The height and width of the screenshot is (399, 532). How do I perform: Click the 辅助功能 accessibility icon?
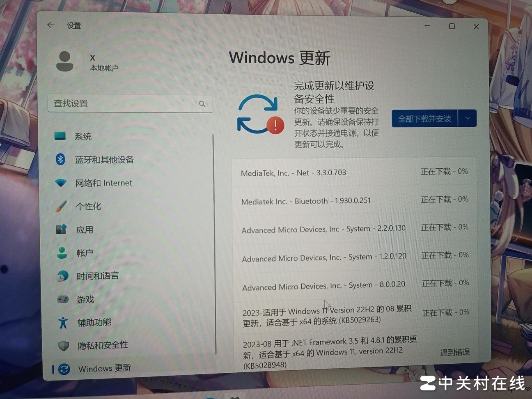click(62, 322)
